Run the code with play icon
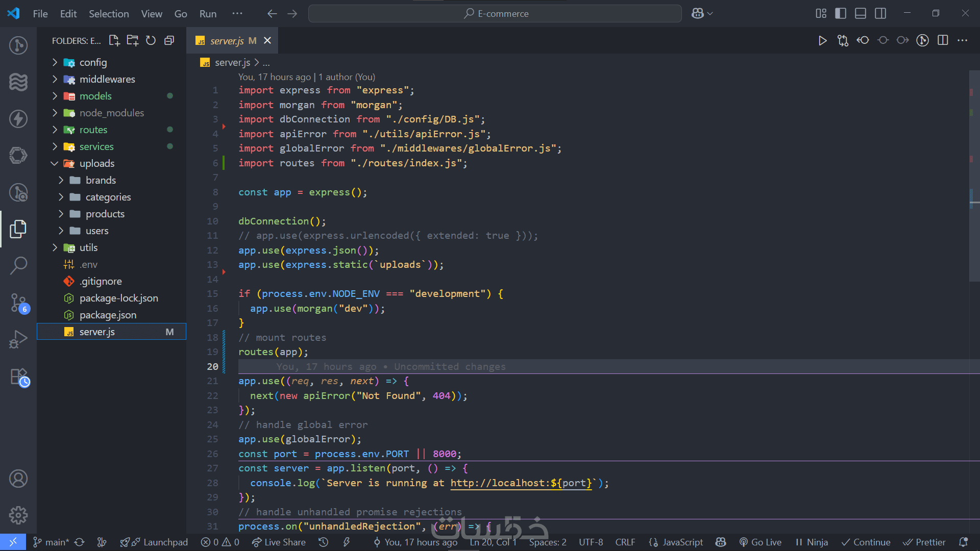The height and width of the screenshot is (551, 980). pos(822,41)
